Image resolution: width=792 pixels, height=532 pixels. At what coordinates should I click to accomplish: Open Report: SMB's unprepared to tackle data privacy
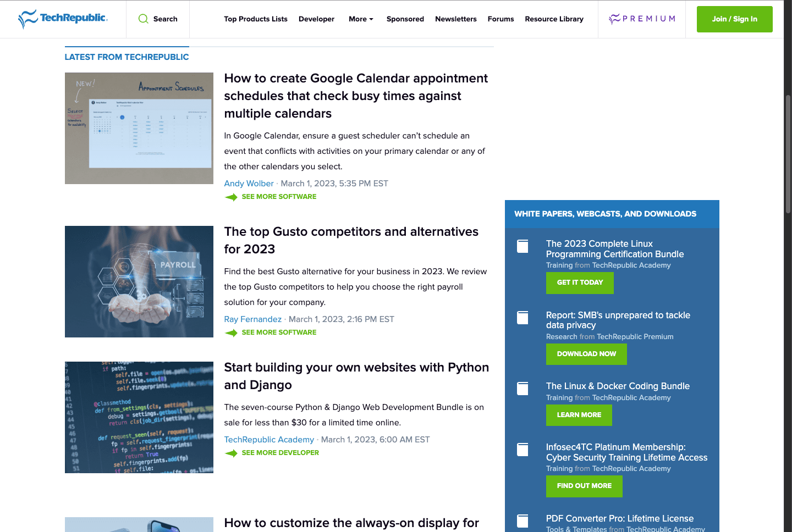click(x=618, y=320)
